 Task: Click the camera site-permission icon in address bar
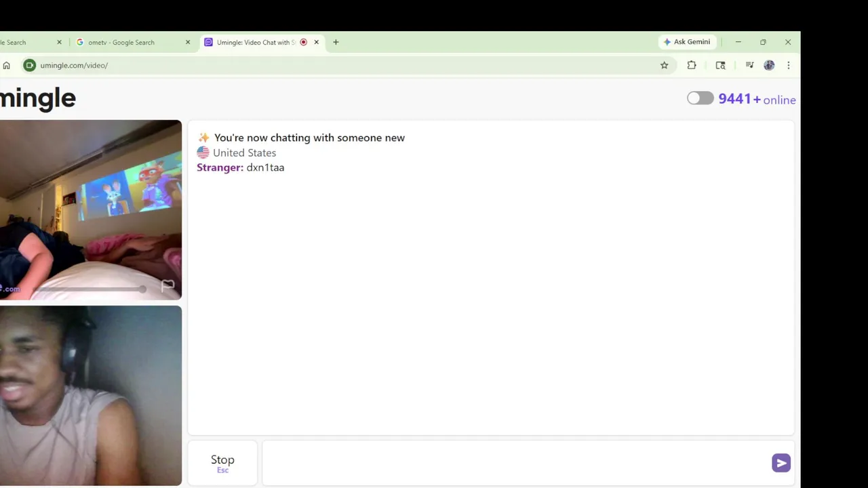(29, 65)
